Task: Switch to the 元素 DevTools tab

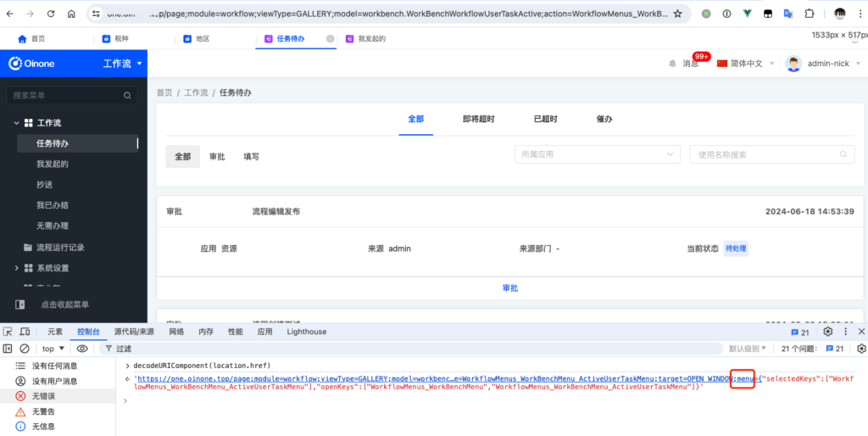Action: (55, 332)
